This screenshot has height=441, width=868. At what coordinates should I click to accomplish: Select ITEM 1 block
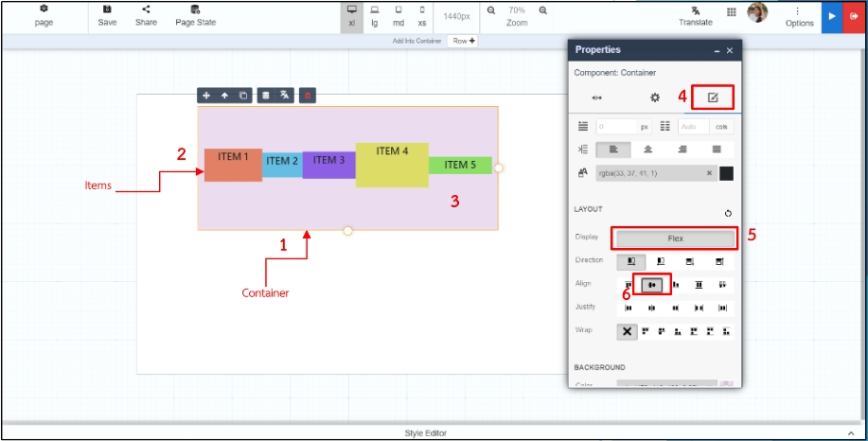pos(233,165)
